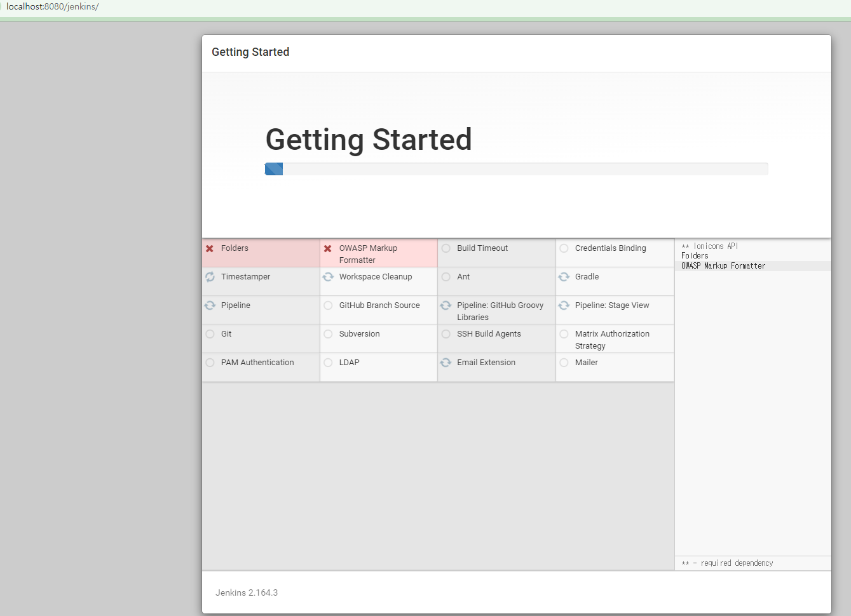Click the Timestamper plugin name
851x616 pixels.
(245, 277)
